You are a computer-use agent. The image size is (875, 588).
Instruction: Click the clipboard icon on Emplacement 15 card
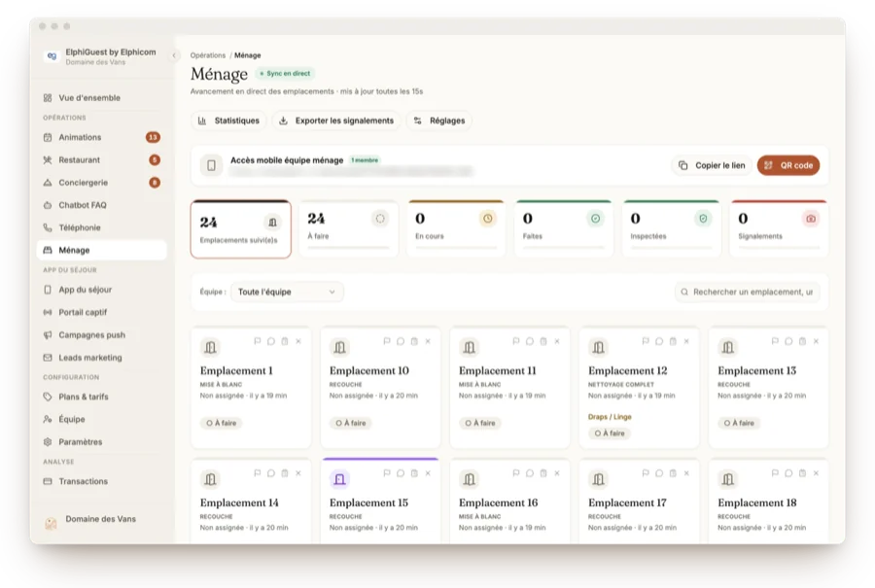[414, 473]
